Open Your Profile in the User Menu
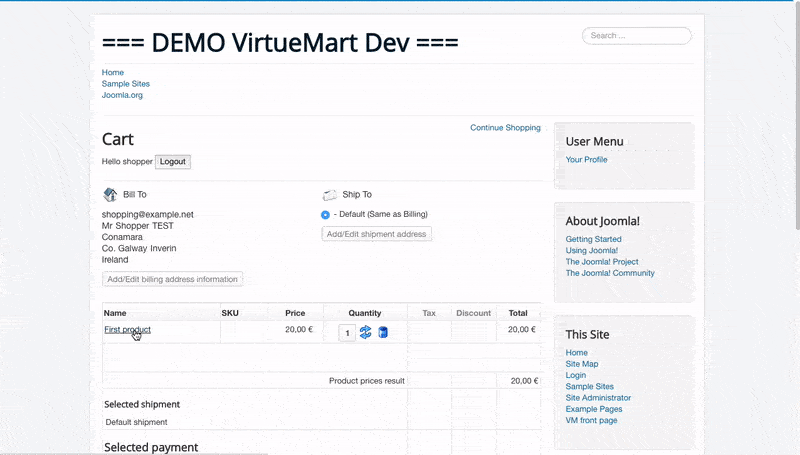Image resolution: width=800 pixels, height=455 pixels. point(586,160)
